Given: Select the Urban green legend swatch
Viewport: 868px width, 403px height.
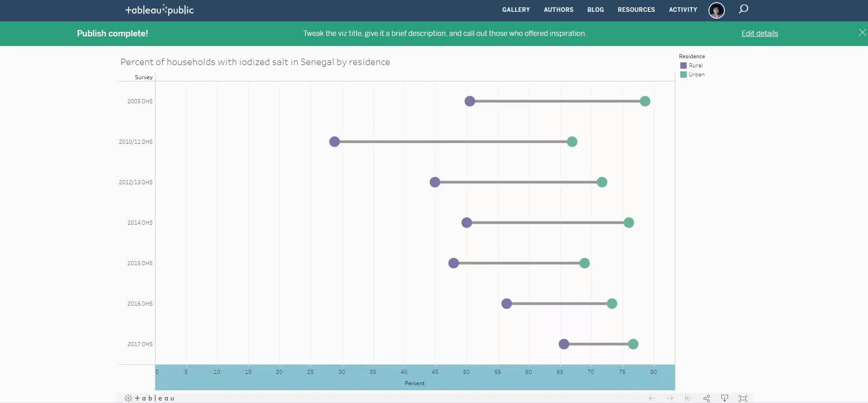Looking at the screenshot, I should (x=683, y=75).
